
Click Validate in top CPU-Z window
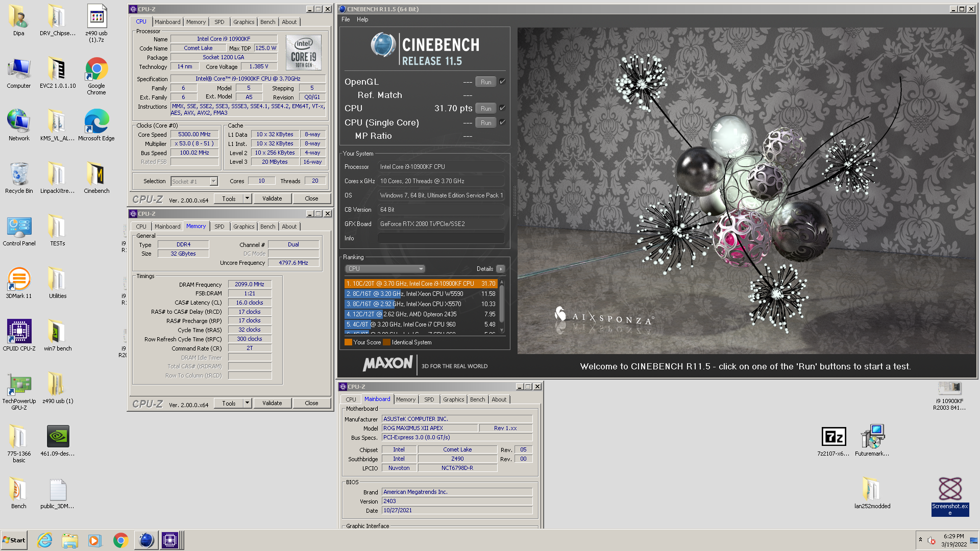(x=272, y=198)
